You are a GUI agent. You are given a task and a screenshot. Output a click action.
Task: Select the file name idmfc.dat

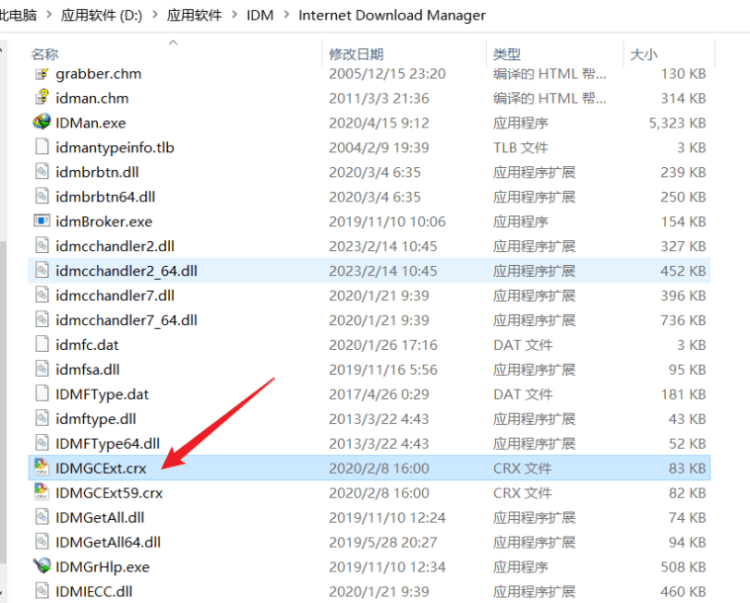point(87,345)
